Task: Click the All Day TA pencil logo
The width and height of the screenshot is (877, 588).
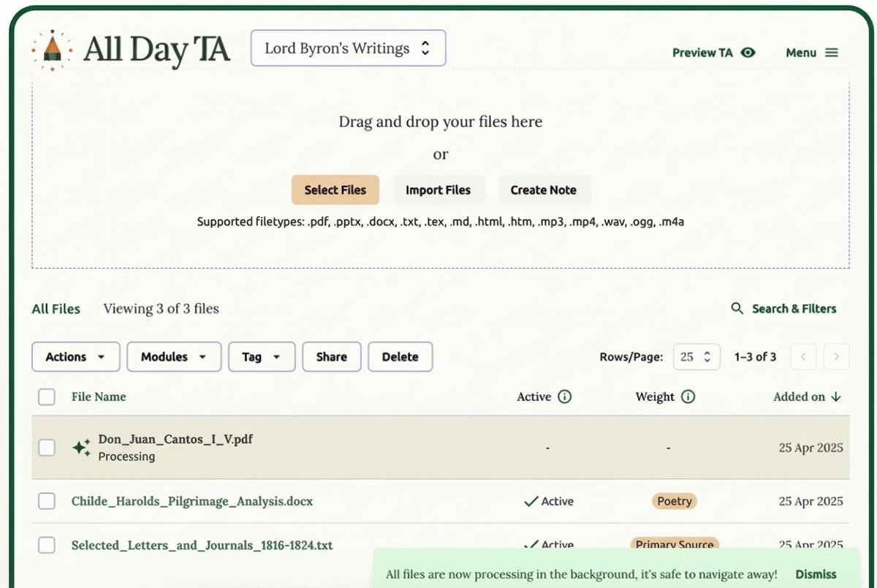Action: (x=52, y=49)
